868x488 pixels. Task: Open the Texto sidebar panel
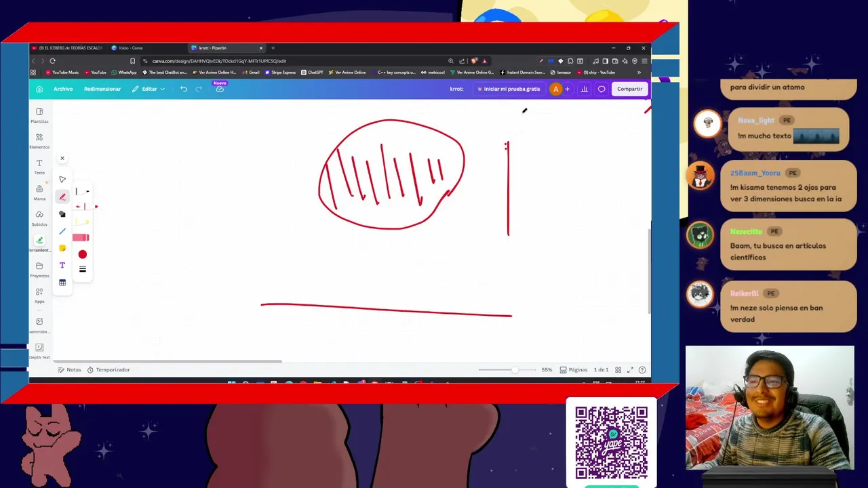(39, 167)
